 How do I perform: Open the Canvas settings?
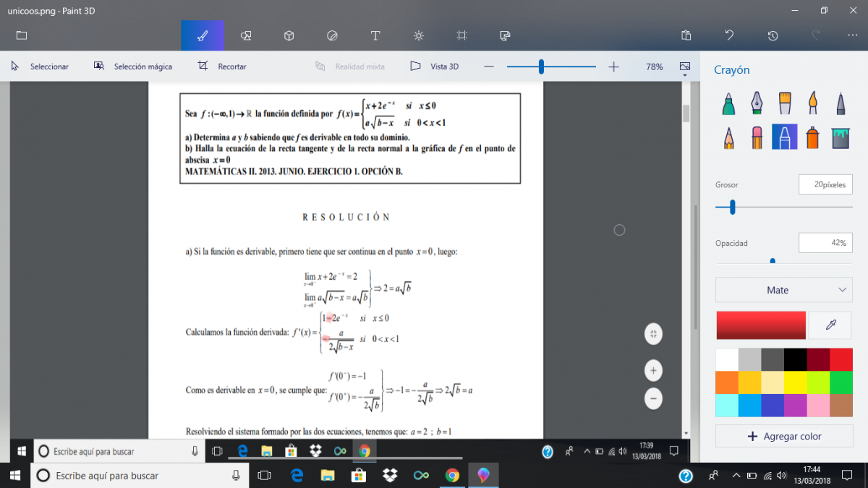coord(462,35)
